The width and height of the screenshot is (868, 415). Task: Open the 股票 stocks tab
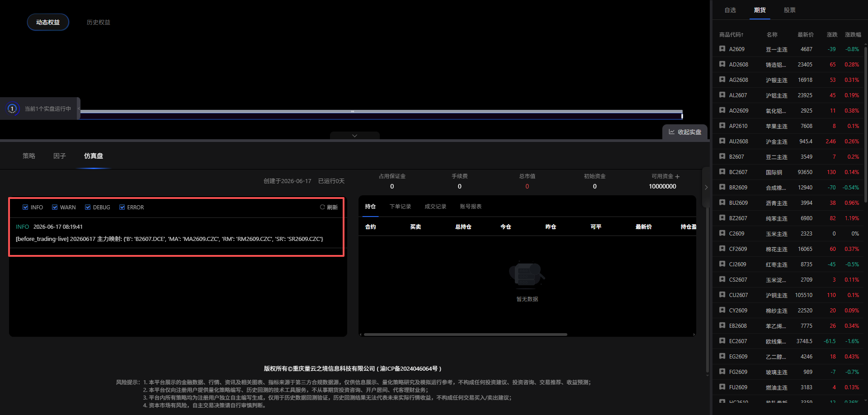point(790,10)
